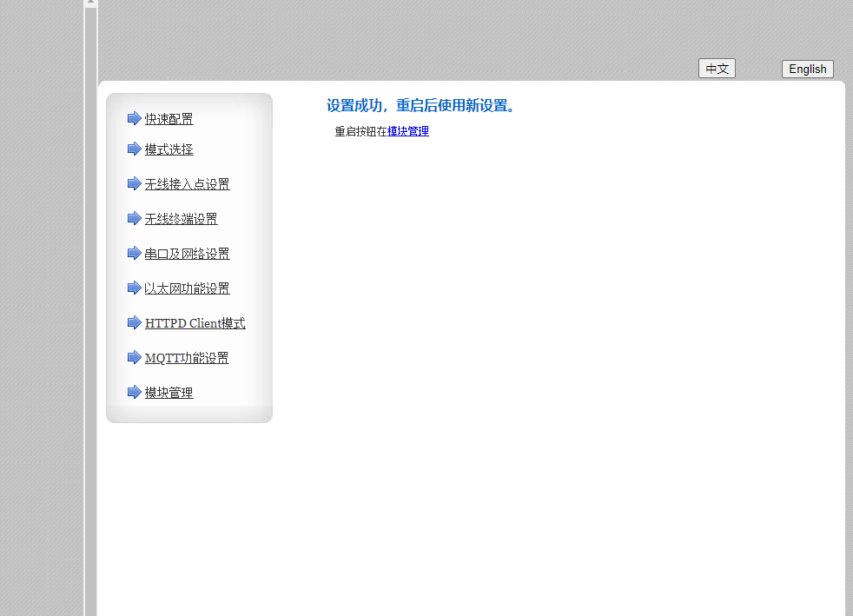
Task: Click the scrollbar up arrow at top
Action: pos(90,3)
